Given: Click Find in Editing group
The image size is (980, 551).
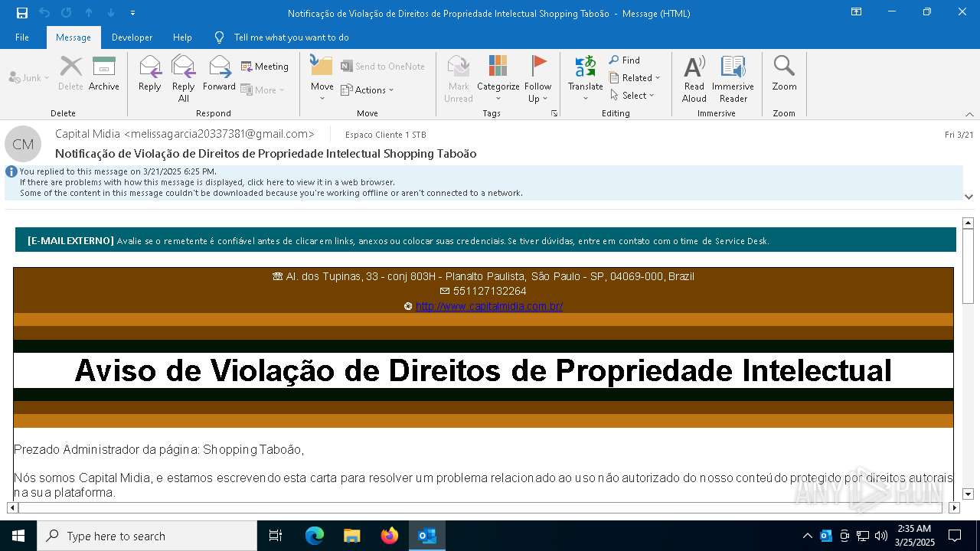Looking at the screenshot, I should coord(625,60).
